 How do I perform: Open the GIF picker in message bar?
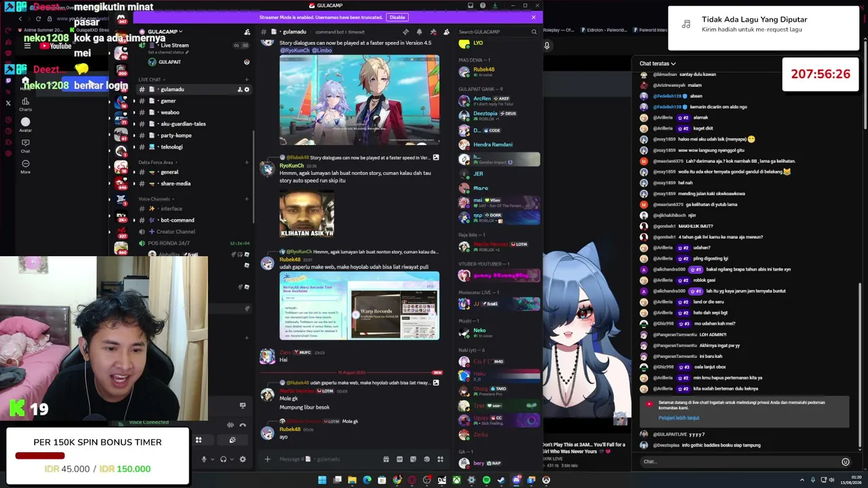tap(399, 460)
